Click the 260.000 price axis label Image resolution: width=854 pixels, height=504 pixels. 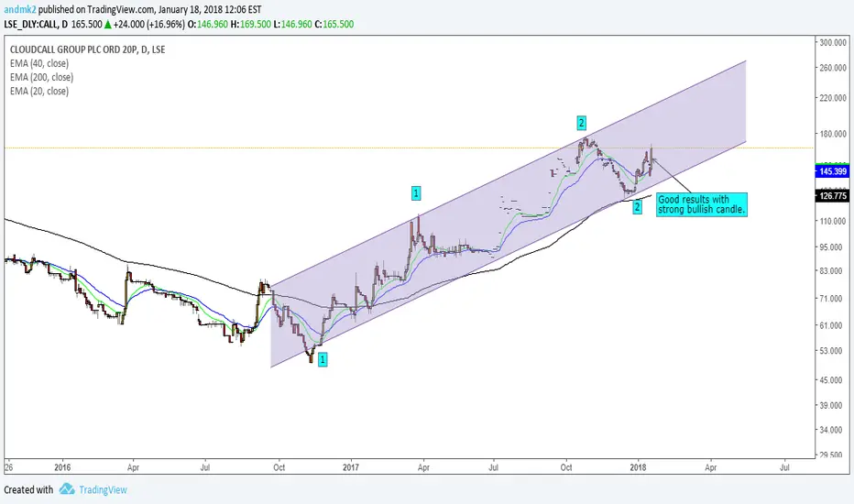tap(833, 68)
